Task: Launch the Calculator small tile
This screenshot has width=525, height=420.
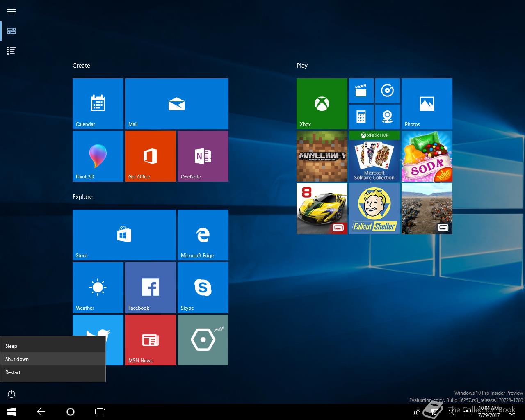Action: click(361, 117)
